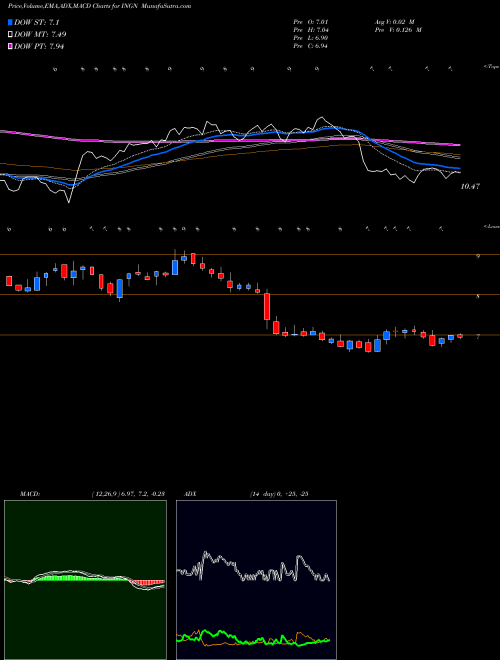Image resolution: width=500 pixels, height=660 pixels.
Task: Click the magenta DOW PT legend swatch
Action: (11, 46)
